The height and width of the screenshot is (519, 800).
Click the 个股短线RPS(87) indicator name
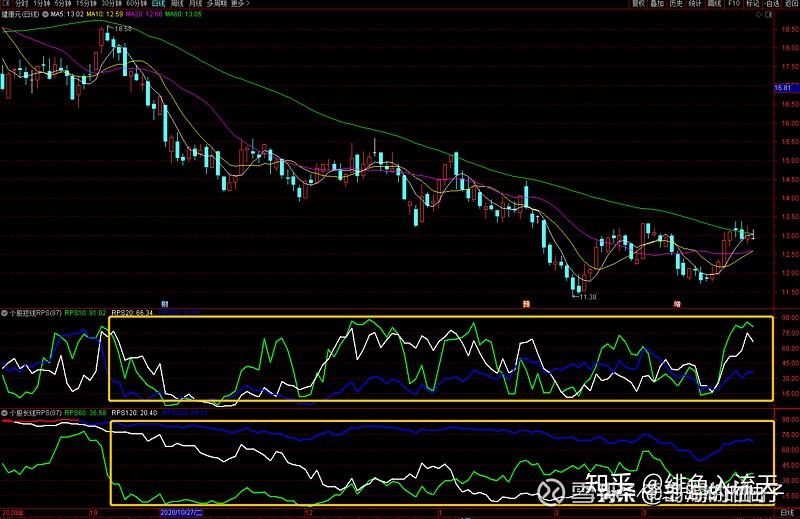click(36, 313)
